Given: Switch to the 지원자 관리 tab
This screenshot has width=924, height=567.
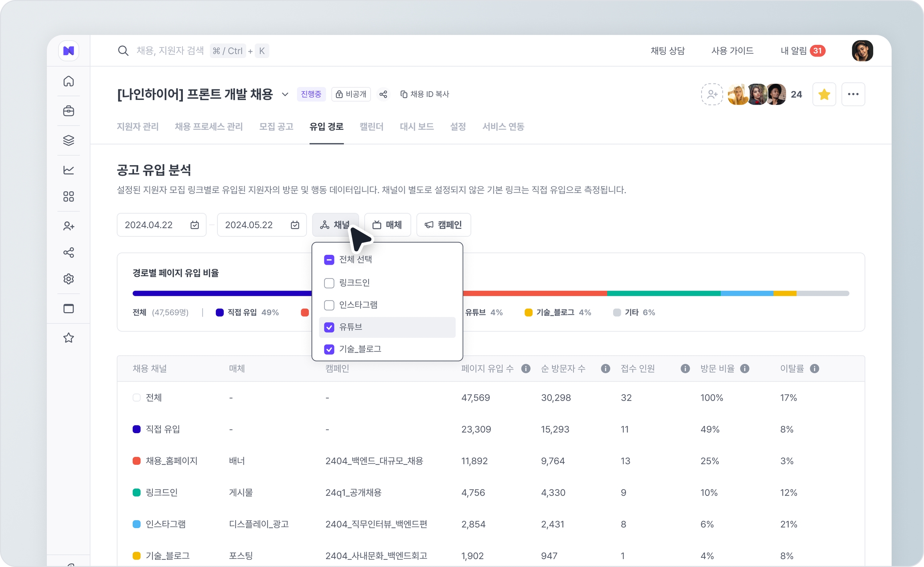Looking at the screenshot, I should [138, 127].
